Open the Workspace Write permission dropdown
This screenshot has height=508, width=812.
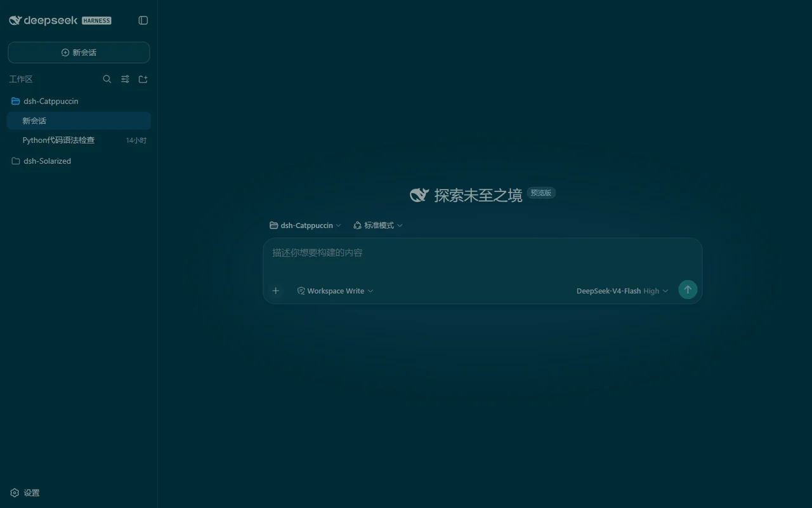point(336,291)
